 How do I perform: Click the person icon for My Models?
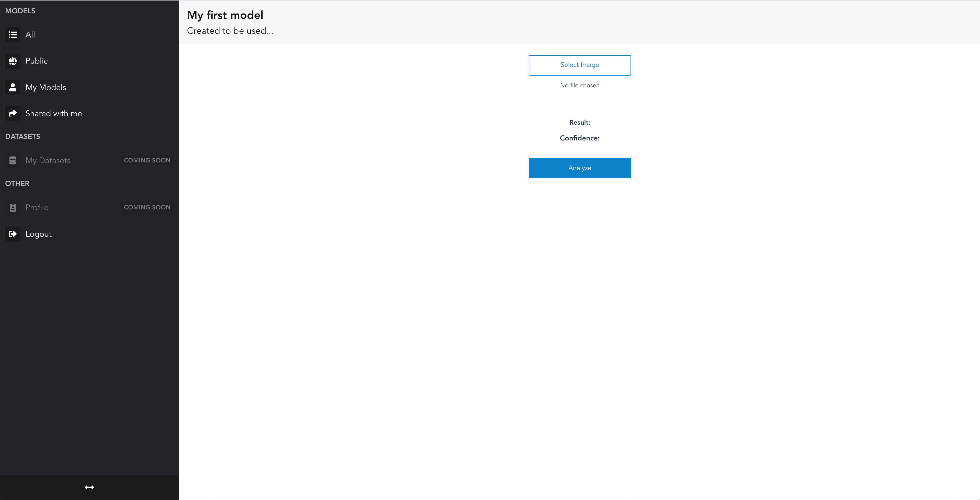13,87
